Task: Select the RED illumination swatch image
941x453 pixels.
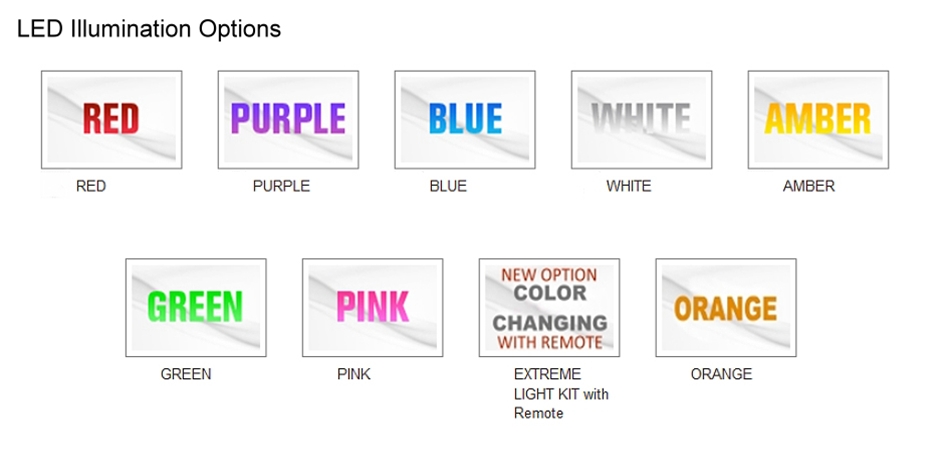Action: coord(112,120)
